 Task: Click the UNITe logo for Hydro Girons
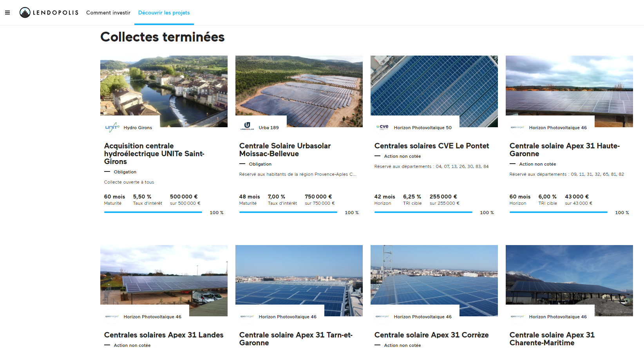112,127
